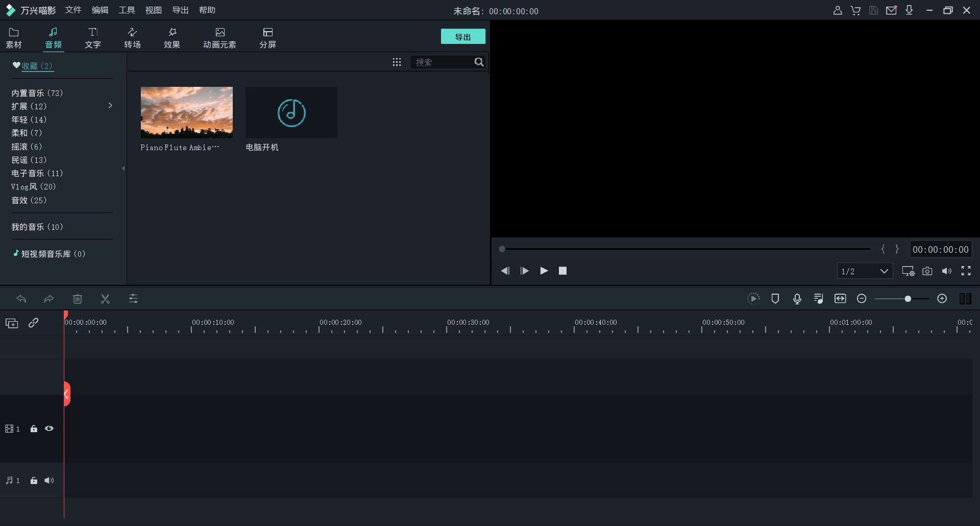Enter fullscreen preview mode

point(966,271)
